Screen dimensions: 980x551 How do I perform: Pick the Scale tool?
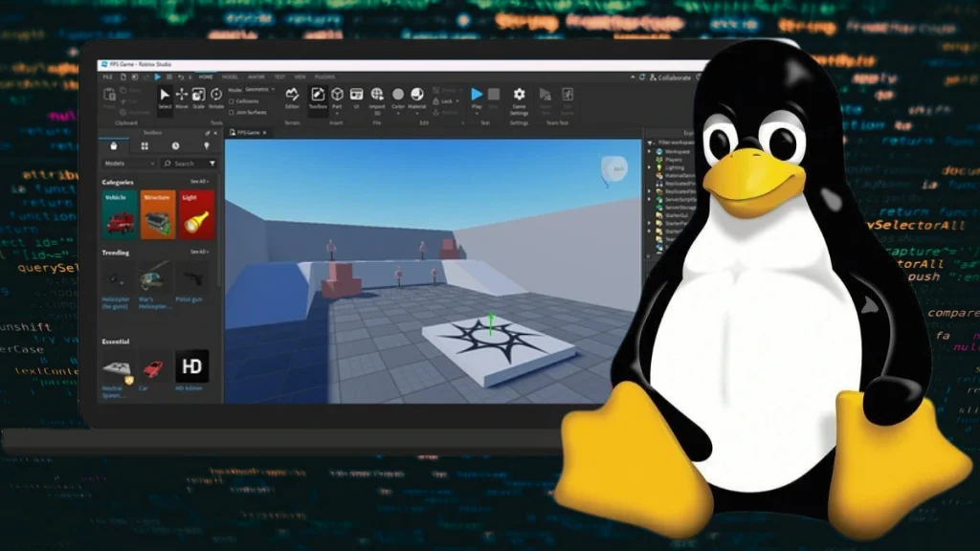pos(198,99)
